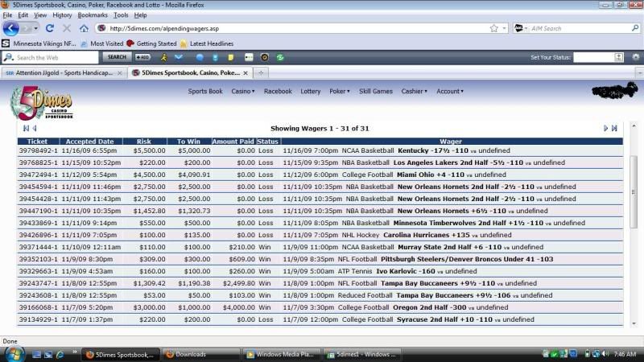Click the AIM running man icon
The height and width of the screenshot is (362, 644).
(163, 57)
